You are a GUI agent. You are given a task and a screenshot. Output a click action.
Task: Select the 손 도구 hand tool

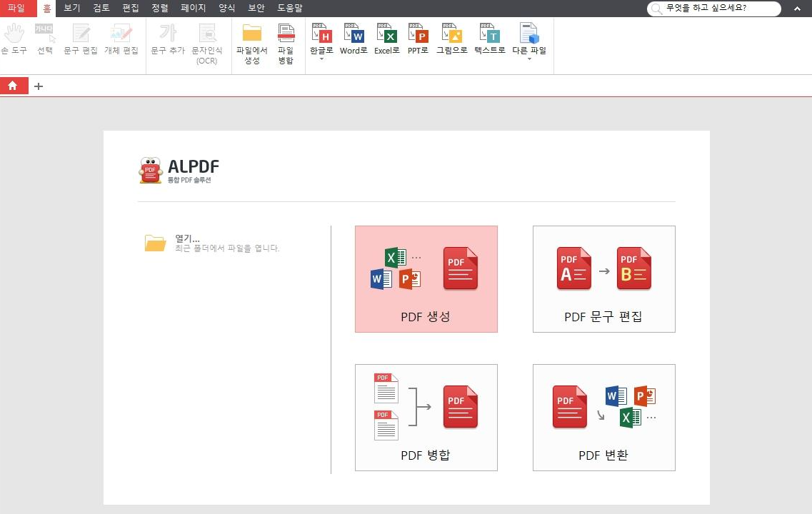point(14,39)
